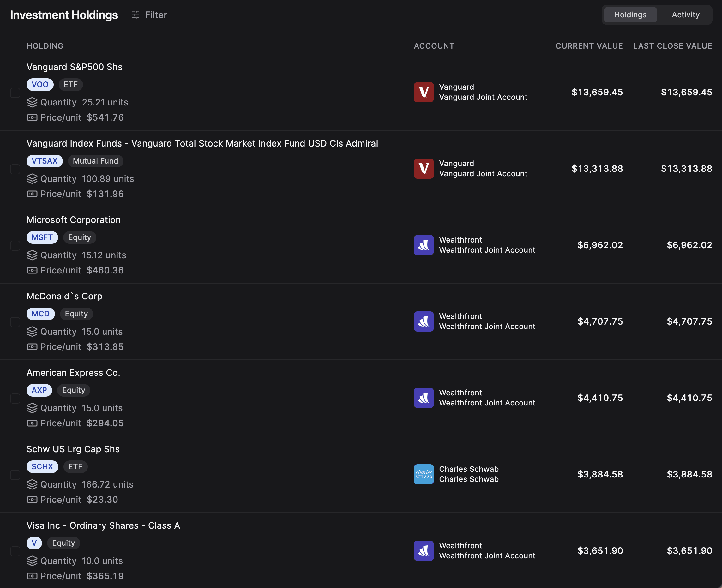Click the HOLDING column header
722x588 pixels.
[45, 46]
